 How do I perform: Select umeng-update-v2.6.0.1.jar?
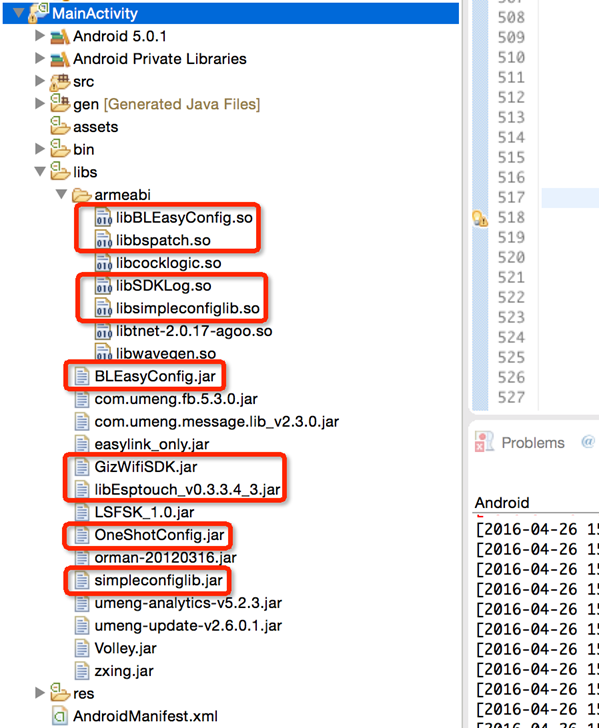tap(188, 626)
